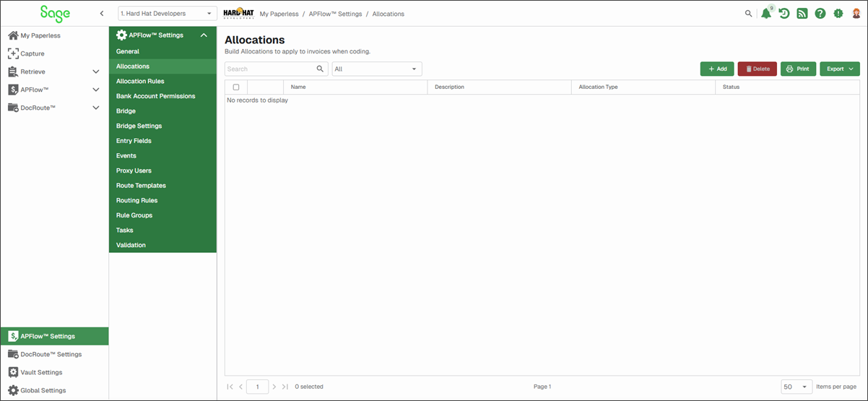Expand the DocRoute menu chevron
The height and width of the screenshot is (401, 868).
click(96, 108)
